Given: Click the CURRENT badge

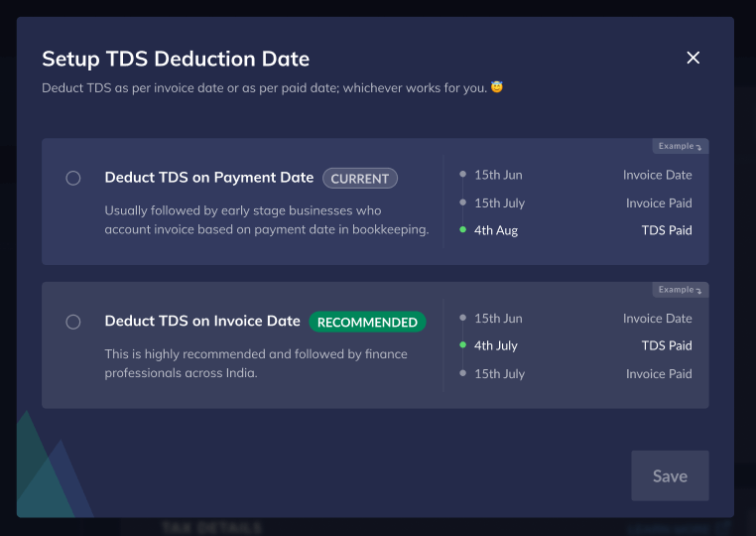Looking at the screenshot, I should pos(360,179).
